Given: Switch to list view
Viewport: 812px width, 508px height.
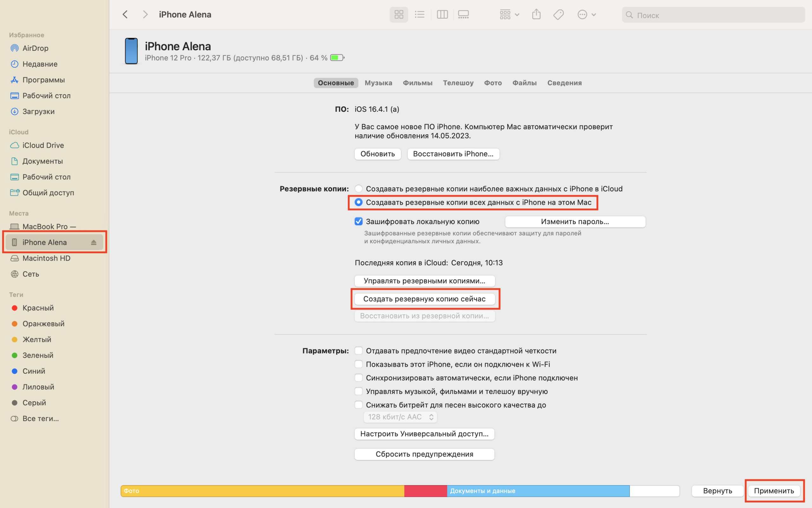Looking at the screenshot, I should [x=419, y=15].
